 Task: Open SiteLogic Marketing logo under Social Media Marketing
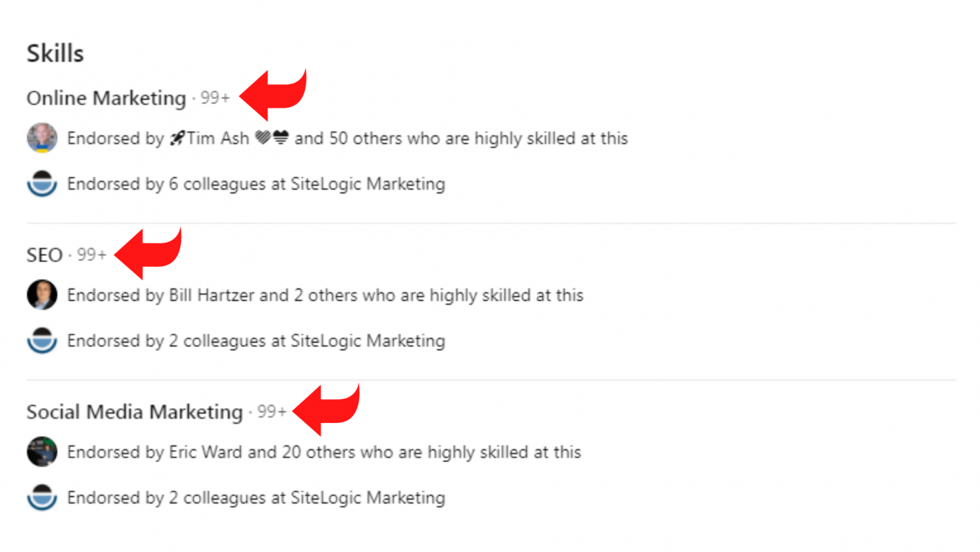41,498
